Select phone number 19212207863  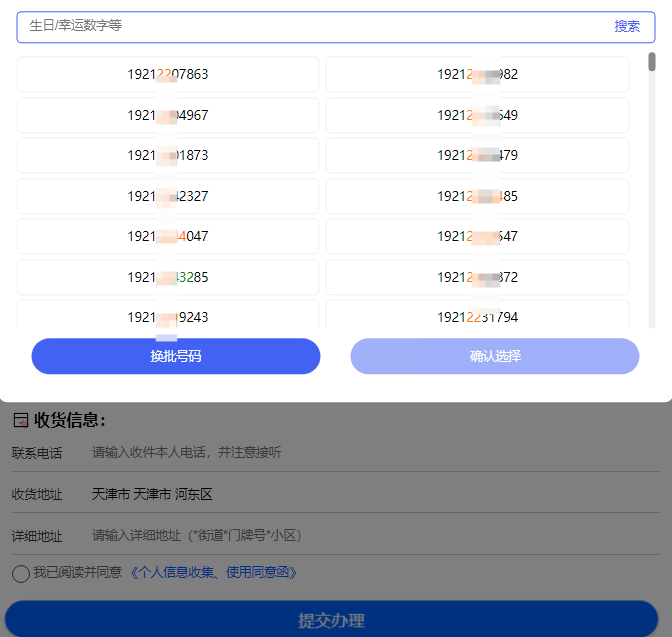[168, 75]
